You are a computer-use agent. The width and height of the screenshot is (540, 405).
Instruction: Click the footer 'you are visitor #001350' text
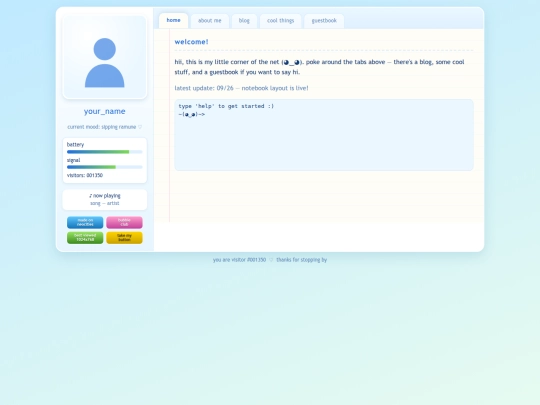click(239, 260)
